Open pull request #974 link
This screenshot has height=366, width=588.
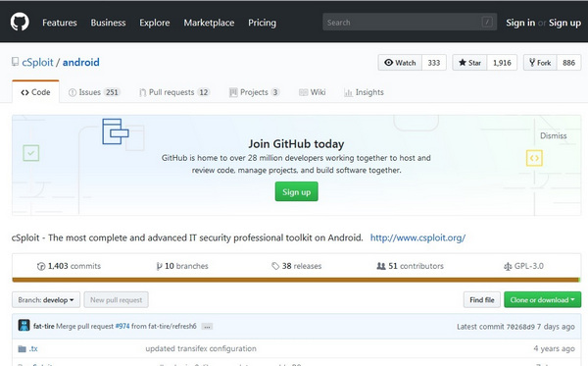(x=122, y=326)
